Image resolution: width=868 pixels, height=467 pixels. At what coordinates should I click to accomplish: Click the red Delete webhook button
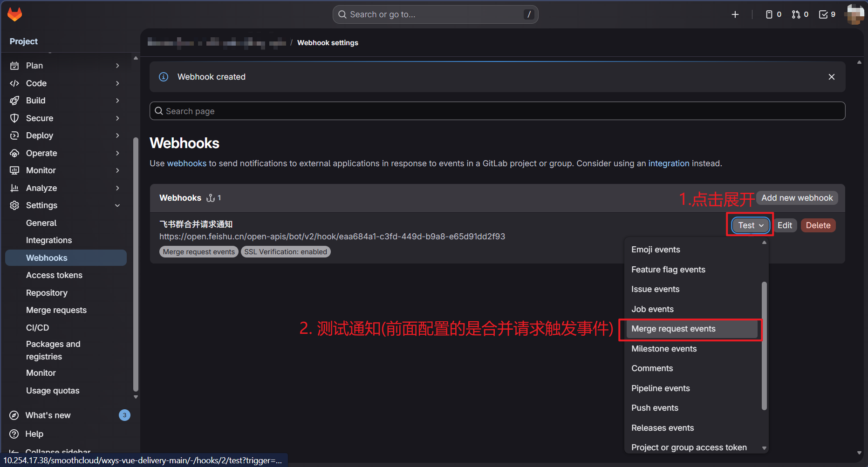tap(818, 225)
